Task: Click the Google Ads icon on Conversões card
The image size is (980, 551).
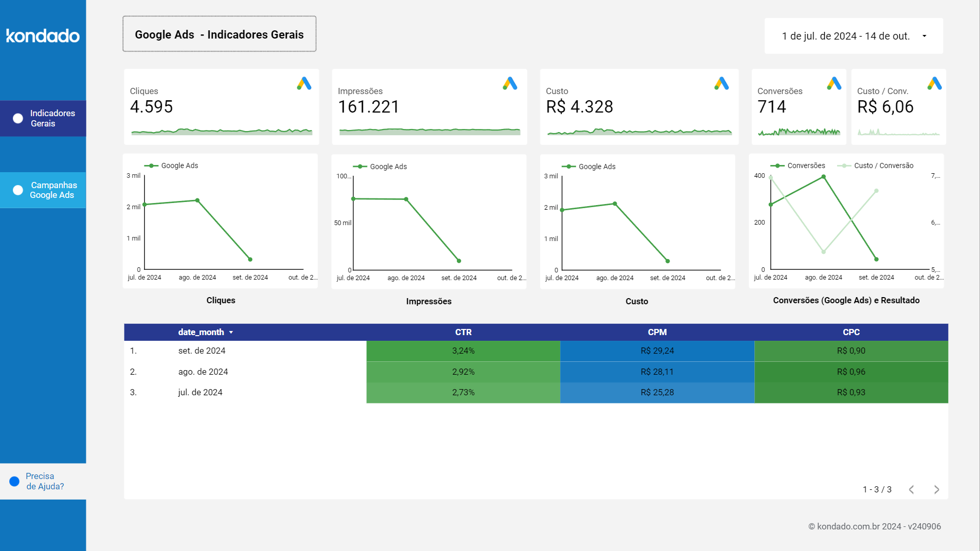Action: point(834,83)
